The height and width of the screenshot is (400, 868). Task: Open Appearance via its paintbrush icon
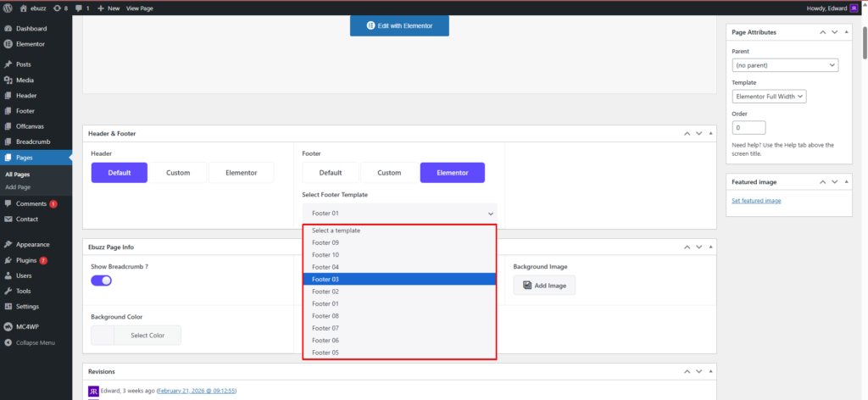(x=8, y=244)
